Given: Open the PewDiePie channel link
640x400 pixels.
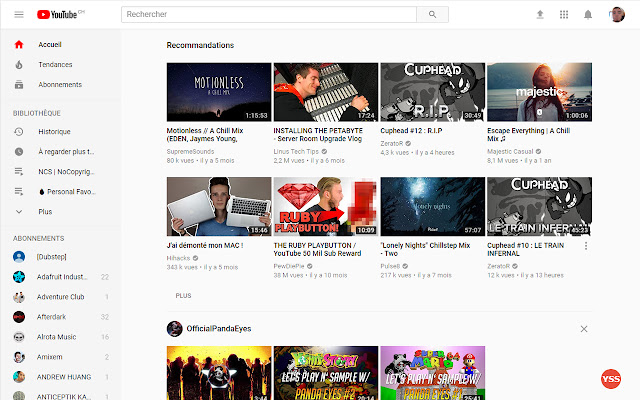Looking at the screenshot, I should point(289,266).
